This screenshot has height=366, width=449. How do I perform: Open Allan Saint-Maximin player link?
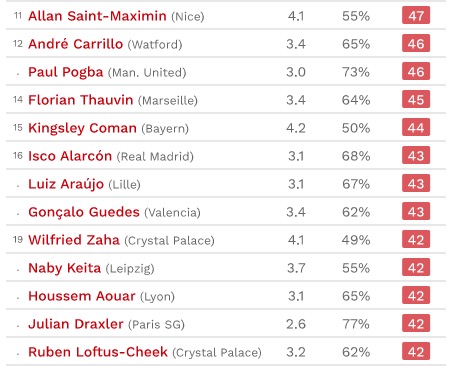tap(97, 16)
